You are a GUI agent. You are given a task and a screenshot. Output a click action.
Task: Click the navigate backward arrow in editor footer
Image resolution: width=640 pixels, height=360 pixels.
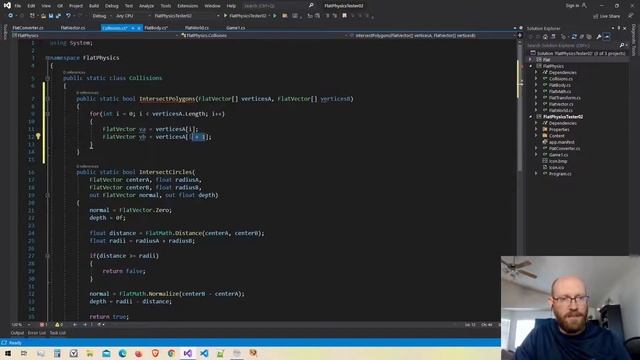(x=75, y=325)
